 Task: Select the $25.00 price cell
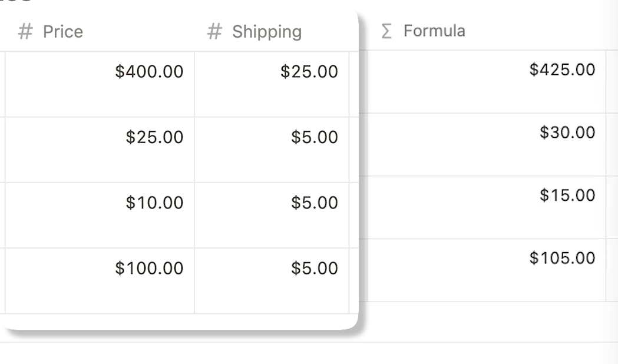tap(100, 150)
